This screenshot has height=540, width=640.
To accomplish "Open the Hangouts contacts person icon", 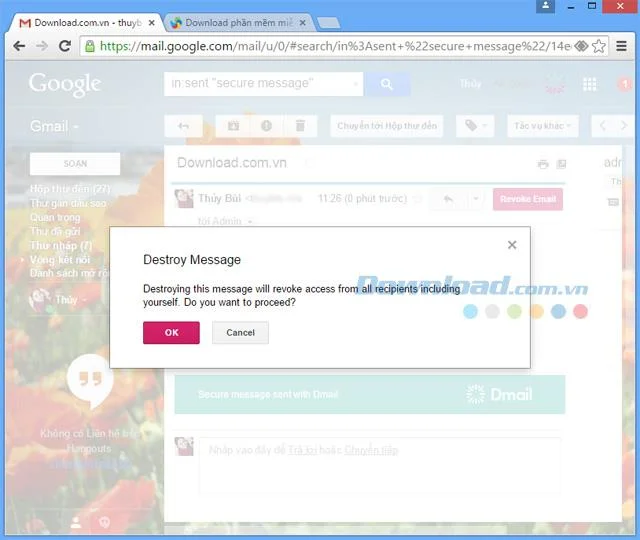I will [x=76, y=523].
